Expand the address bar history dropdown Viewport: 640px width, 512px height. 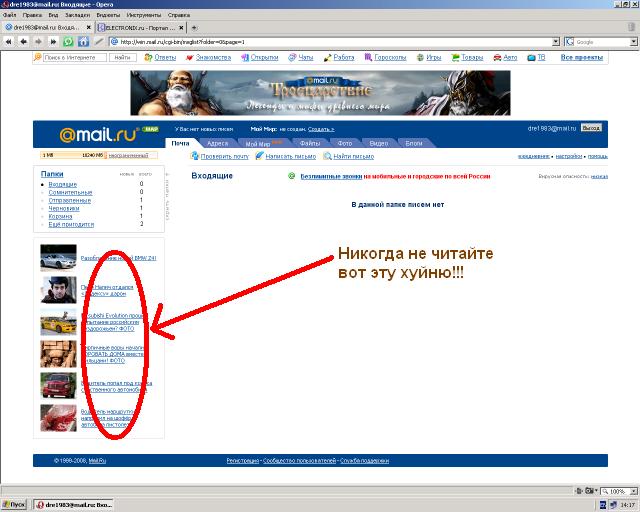(x=556, y=42)
